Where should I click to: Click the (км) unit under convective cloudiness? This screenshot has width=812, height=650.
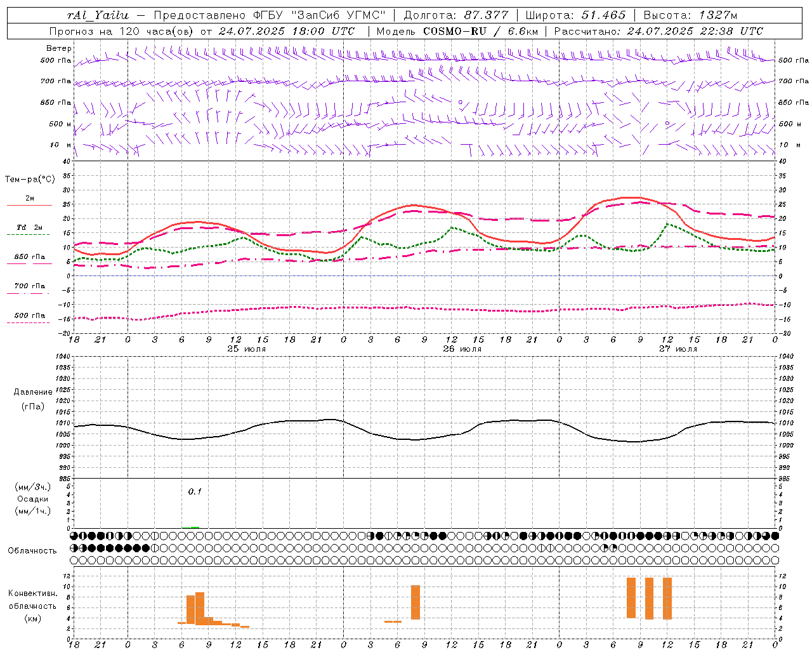(x=32, y=618)
